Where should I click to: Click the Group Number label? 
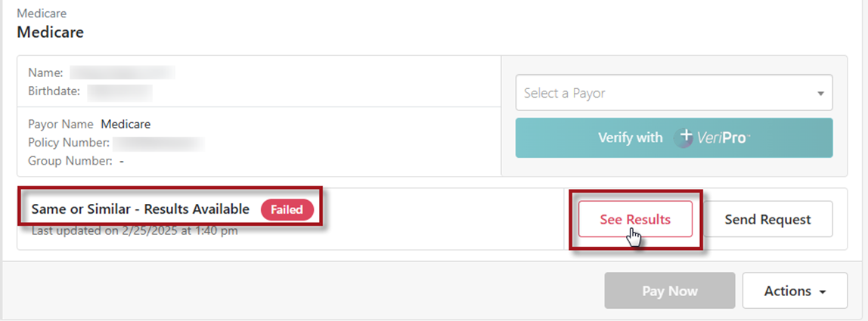coord(70,161)
